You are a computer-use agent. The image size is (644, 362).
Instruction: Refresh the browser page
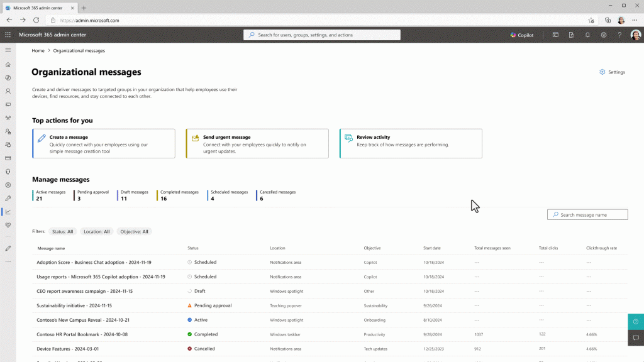(36, 20)
